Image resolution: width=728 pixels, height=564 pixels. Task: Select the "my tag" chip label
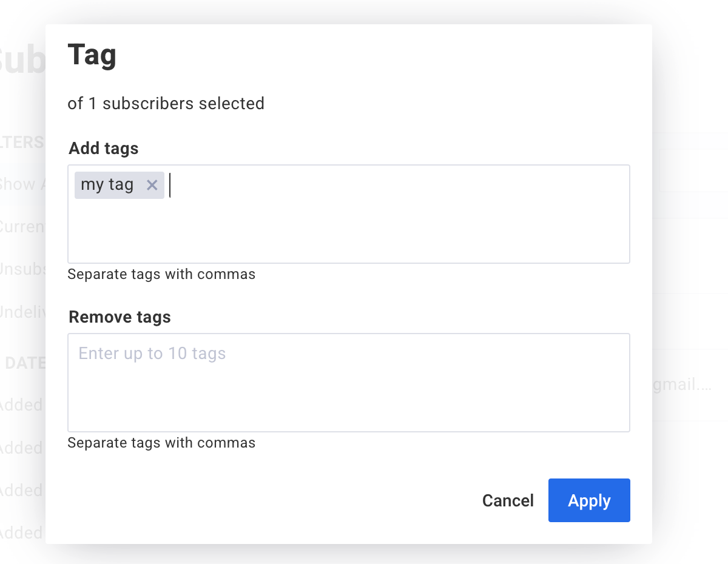pos(107,185)
